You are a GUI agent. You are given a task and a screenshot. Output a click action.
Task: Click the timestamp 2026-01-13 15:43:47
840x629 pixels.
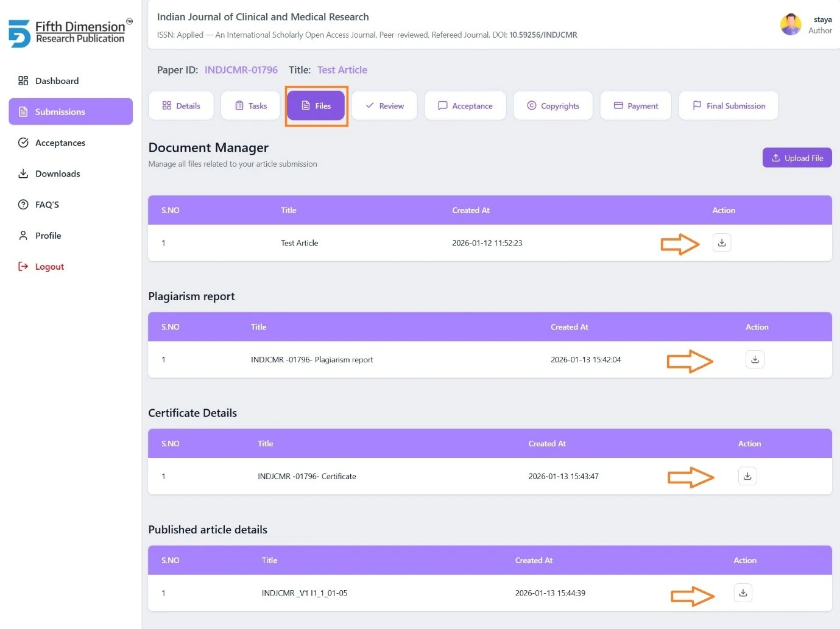tap(563, 477)
